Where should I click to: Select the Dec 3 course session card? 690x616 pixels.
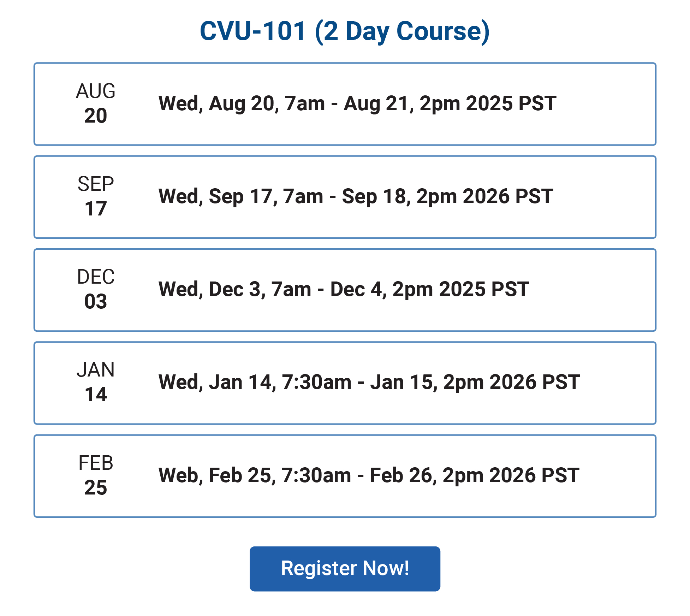point(345,290)
